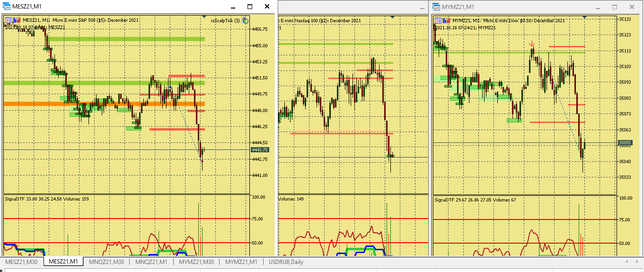Click the xsScalpTick expert advisor icon
This screenshot has width=644, height=272.
245,20
